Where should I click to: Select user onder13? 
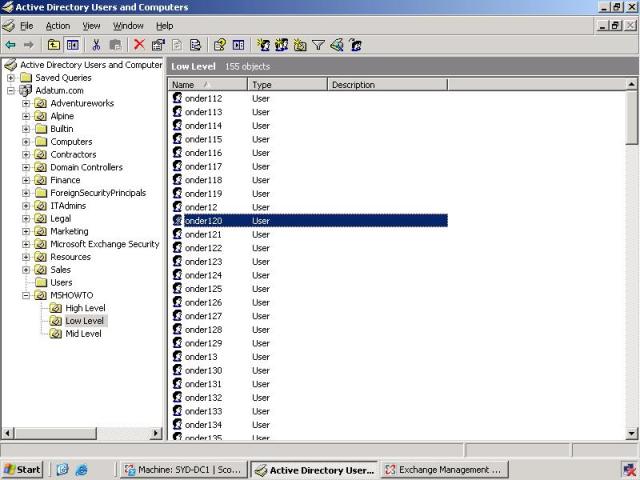pyautogui.click(x=201, y=357)
